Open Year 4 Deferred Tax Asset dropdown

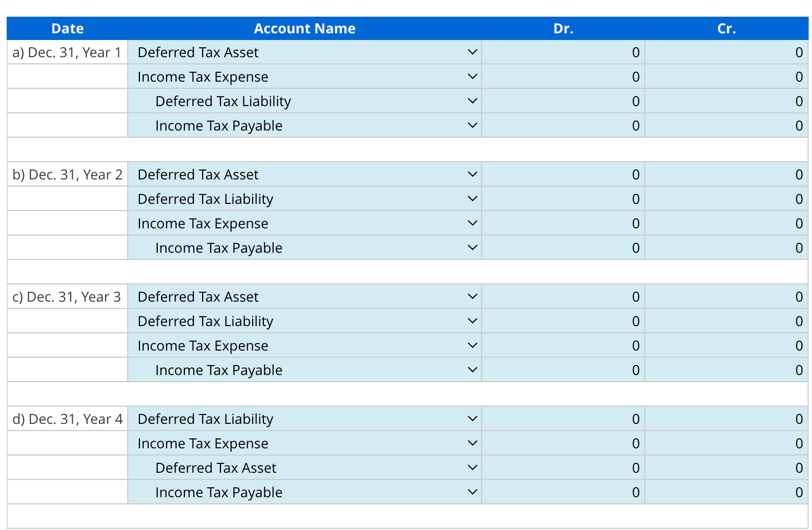point(304,468)
